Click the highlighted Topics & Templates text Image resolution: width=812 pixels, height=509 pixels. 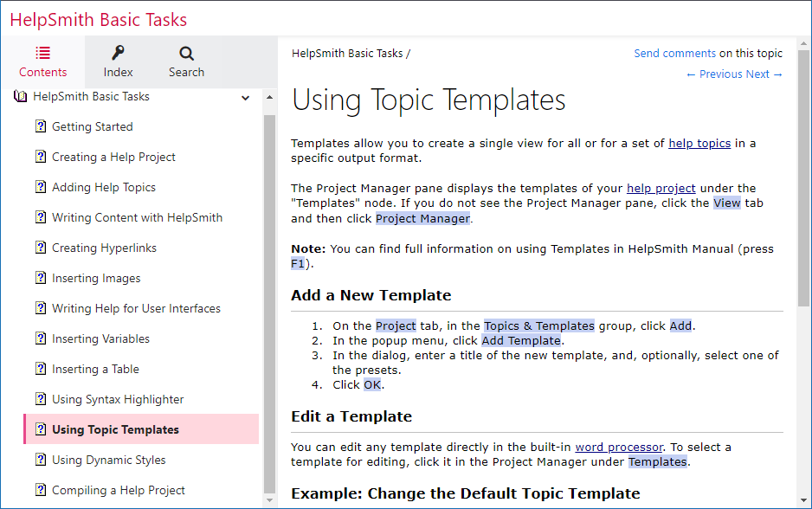point(539,325)
